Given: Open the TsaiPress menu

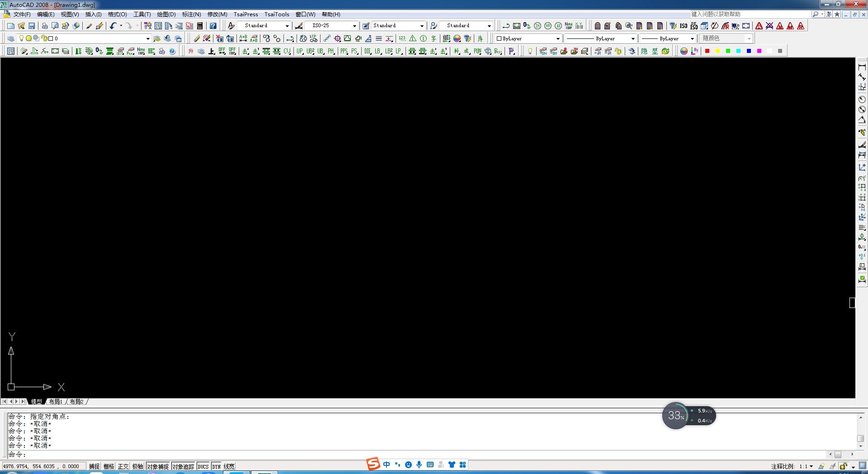Looking at the screenshot, I should coord(246,14).
